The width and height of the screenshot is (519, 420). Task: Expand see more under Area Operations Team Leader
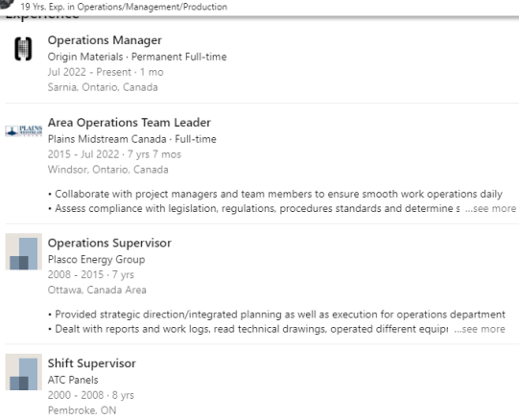click(x=491, y=208)
